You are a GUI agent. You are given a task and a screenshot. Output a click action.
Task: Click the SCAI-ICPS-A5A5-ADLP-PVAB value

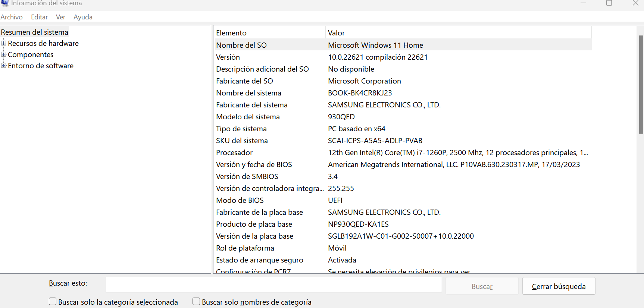tap(375, 141)
